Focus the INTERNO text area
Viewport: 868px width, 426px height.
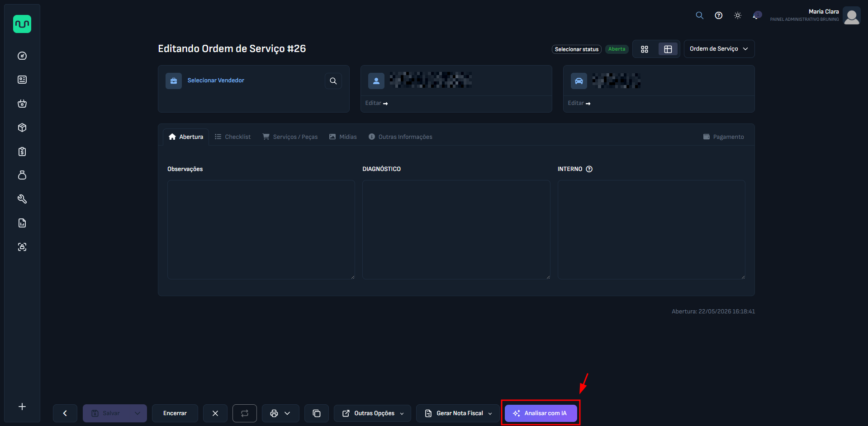tap(651, 230)
